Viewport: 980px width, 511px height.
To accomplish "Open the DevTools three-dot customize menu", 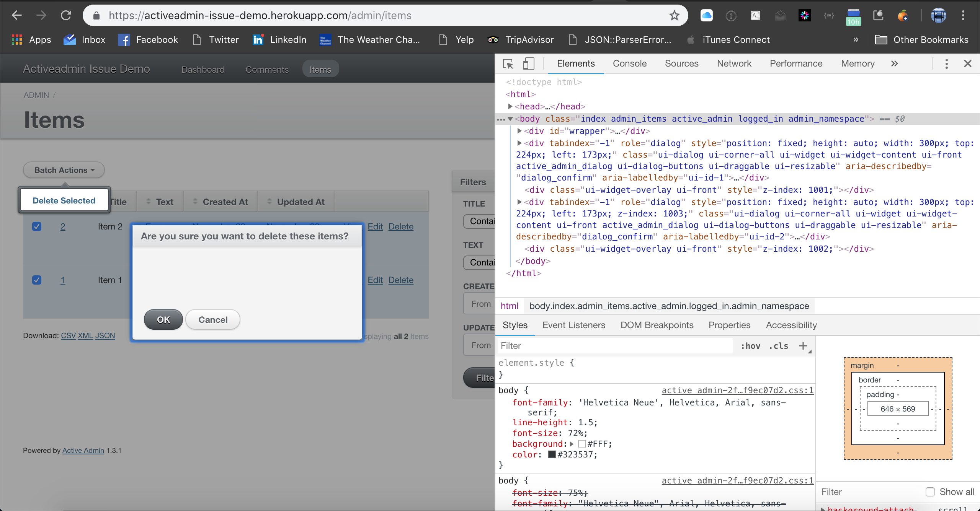I will coord(946,63).
